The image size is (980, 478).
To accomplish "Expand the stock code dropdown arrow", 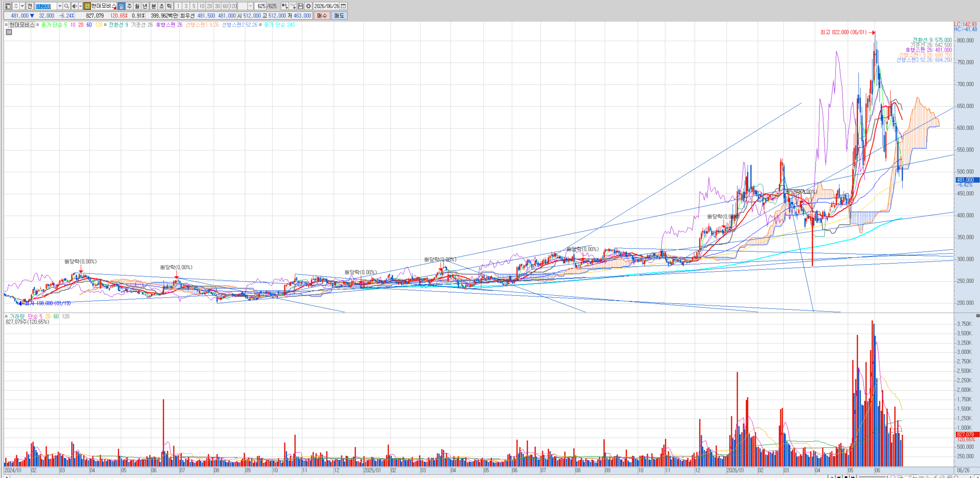I will point(60,6).
